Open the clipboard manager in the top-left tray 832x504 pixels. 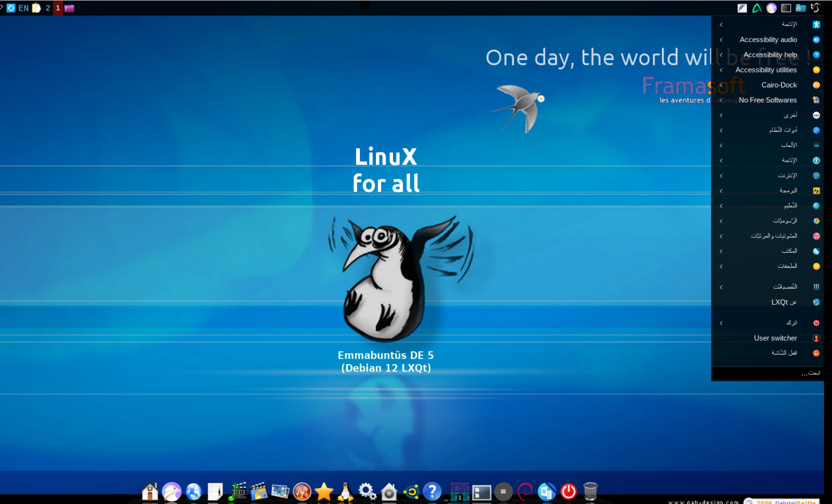pyautogui.click(x=35, y=8)
